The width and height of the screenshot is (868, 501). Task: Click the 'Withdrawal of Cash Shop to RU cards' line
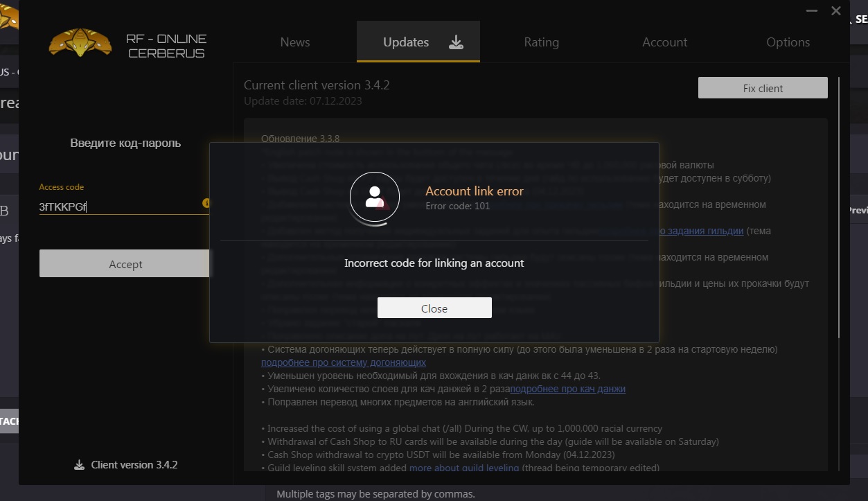pos(490,441)
